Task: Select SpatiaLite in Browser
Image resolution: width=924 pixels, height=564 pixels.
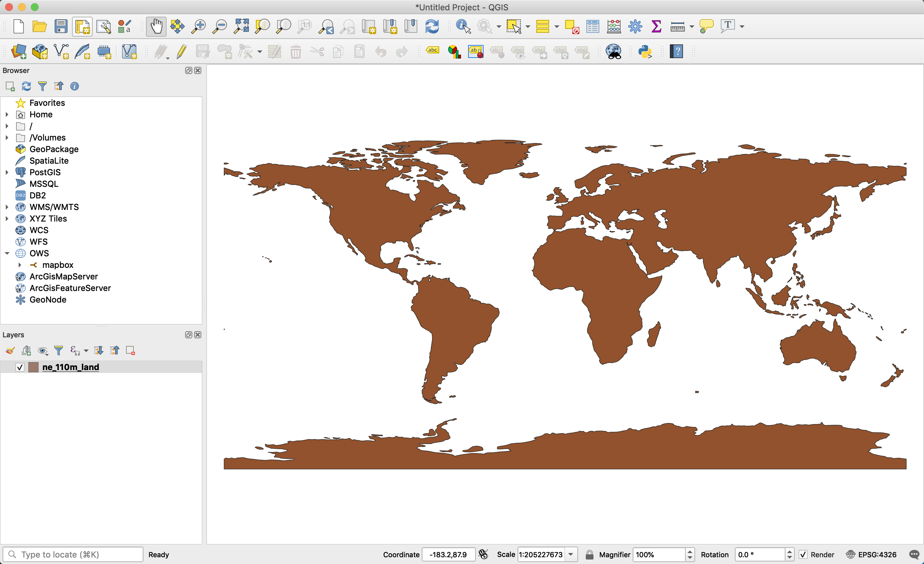Action: pyautogui.click(x=49, y=161)
